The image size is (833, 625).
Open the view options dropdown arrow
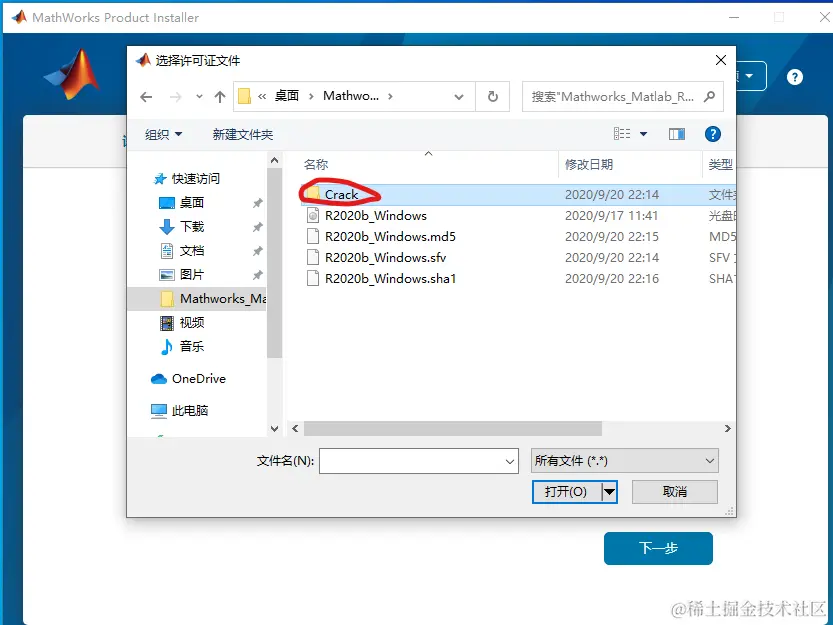(643, 134)
